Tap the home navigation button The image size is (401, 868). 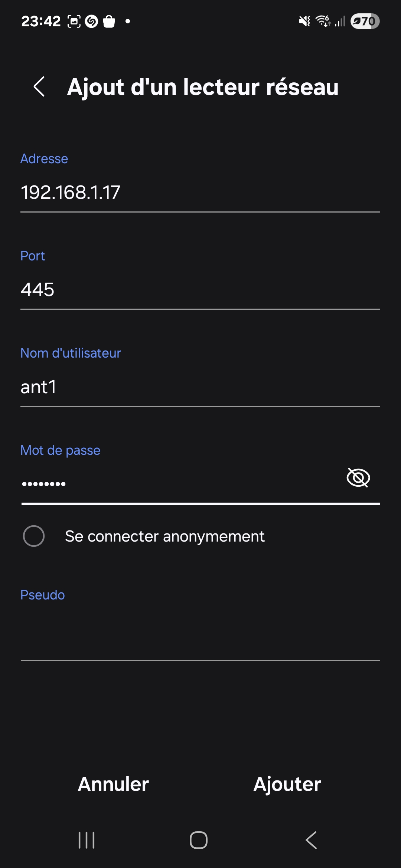(x=199, y=840)
